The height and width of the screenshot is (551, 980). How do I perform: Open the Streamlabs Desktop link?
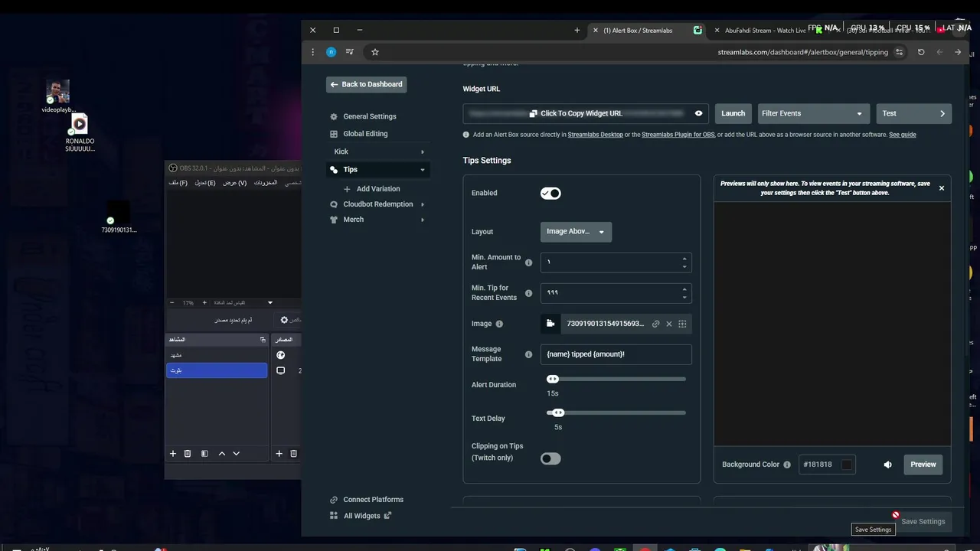596,135
